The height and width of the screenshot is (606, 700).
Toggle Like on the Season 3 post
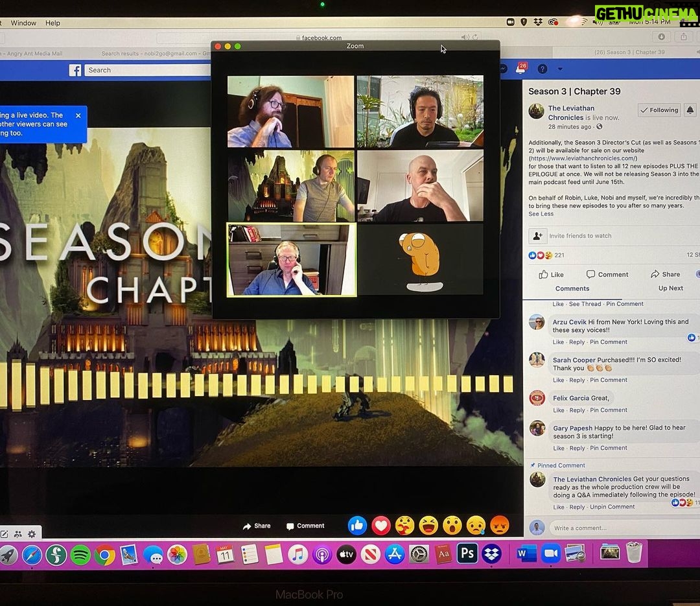(551, 274)
